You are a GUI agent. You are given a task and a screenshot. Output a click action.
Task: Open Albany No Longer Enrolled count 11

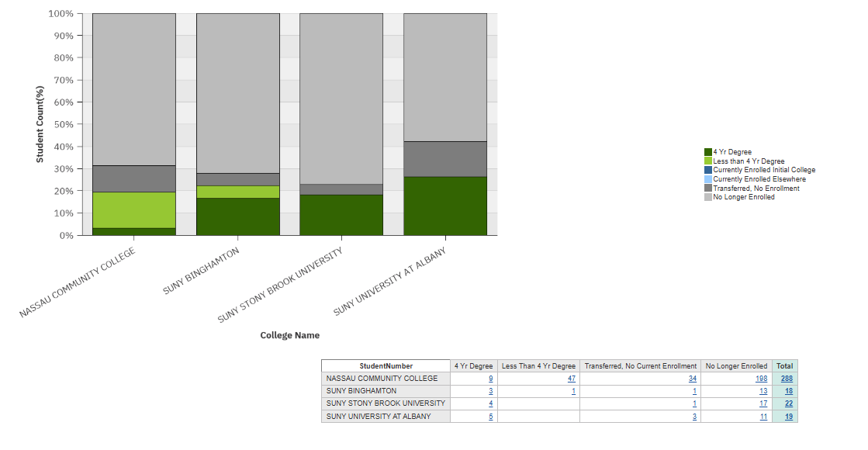click(763, 417)
